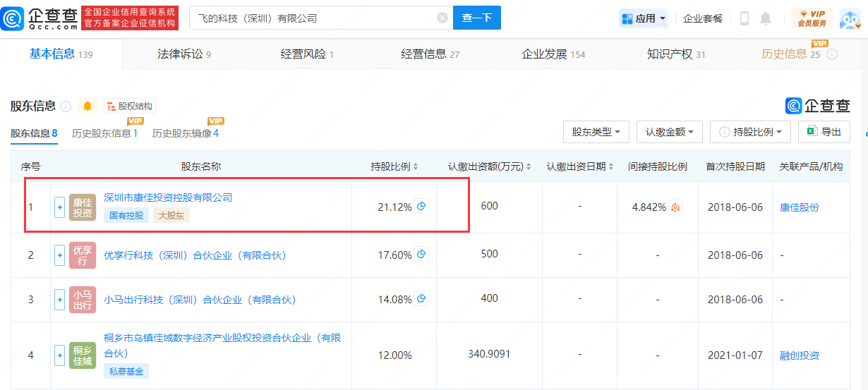
Task: Open related institution 融创投资 link
Action: coord(800,355)
